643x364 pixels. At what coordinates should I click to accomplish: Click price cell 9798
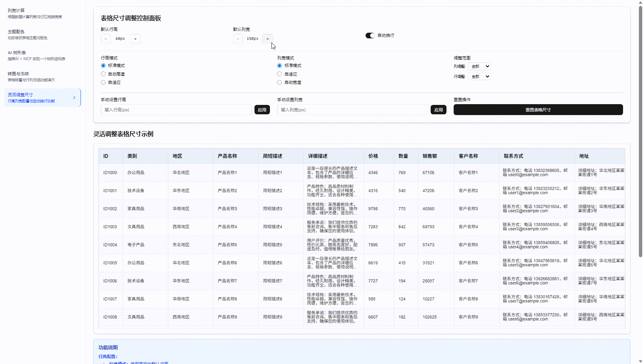pyautogui.click(x=379, y=209)
